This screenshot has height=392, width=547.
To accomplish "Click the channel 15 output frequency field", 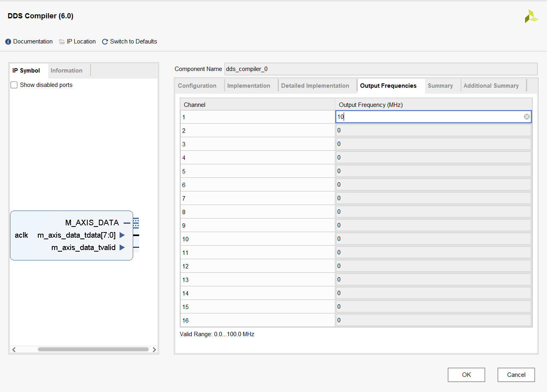I will point(433,307).
